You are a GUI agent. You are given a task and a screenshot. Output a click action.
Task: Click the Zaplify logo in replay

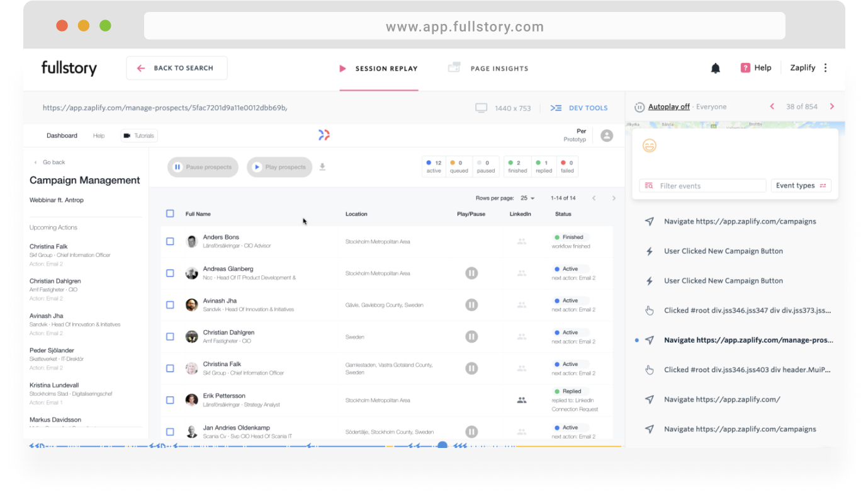(324, 135)
